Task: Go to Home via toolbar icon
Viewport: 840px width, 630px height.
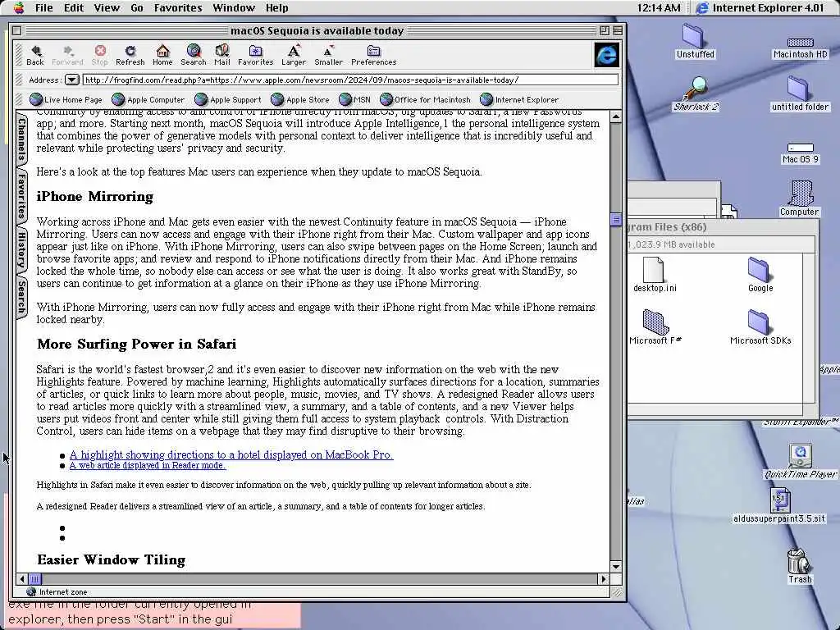Action: tap(162, 55)
